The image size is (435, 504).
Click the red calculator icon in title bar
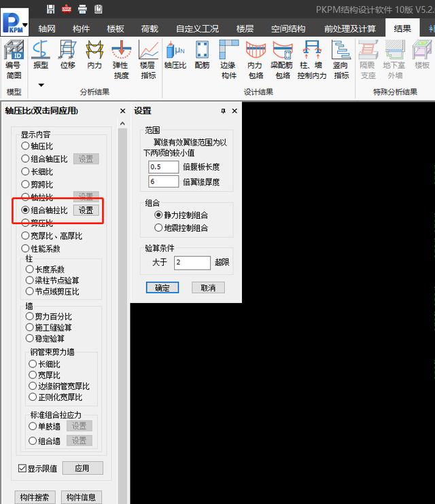pos(67,9)
